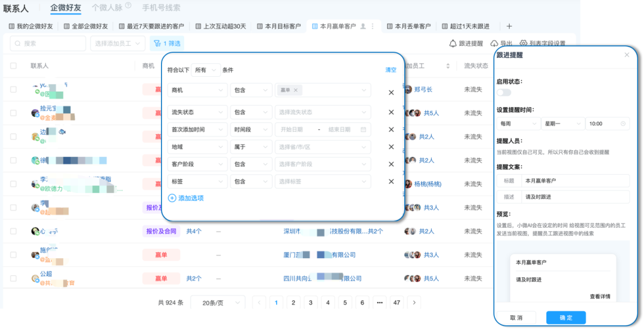This screenshot has height=329, width=644.
Task: Open the 四川共向 company link
Action: pos(323,278)
